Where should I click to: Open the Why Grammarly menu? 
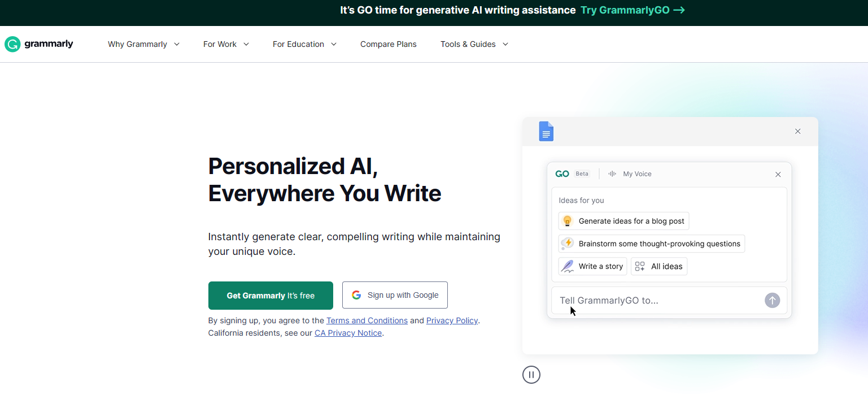(x=143, y=44)
